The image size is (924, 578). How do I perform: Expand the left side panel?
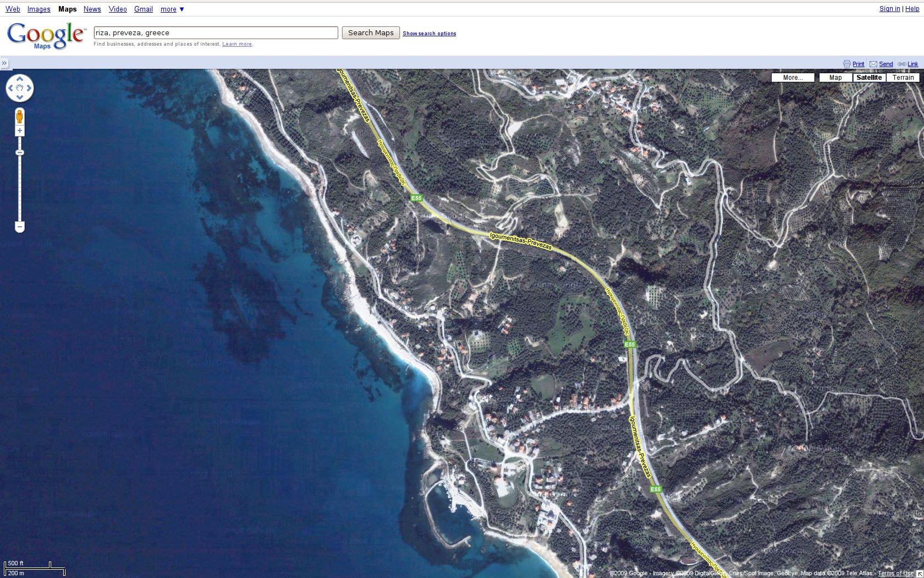click(4, 63)
